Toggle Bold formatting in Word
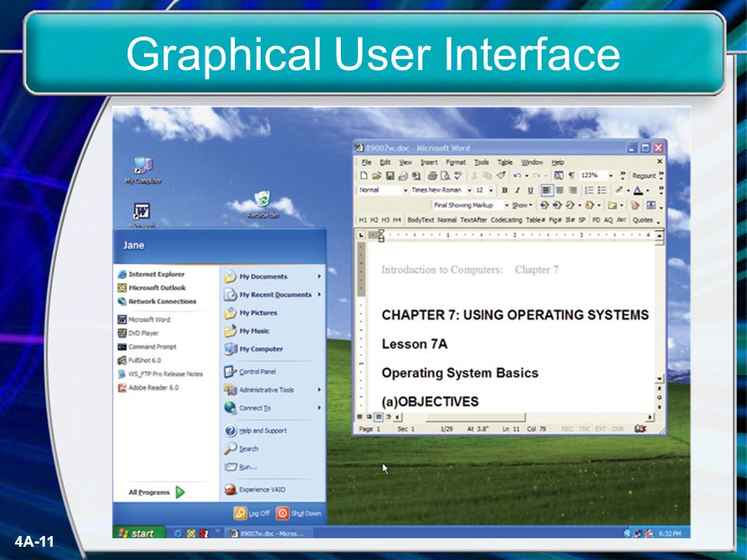Image resolution: width=747 pixels, height=560 pixels. [x=504, y=191]
